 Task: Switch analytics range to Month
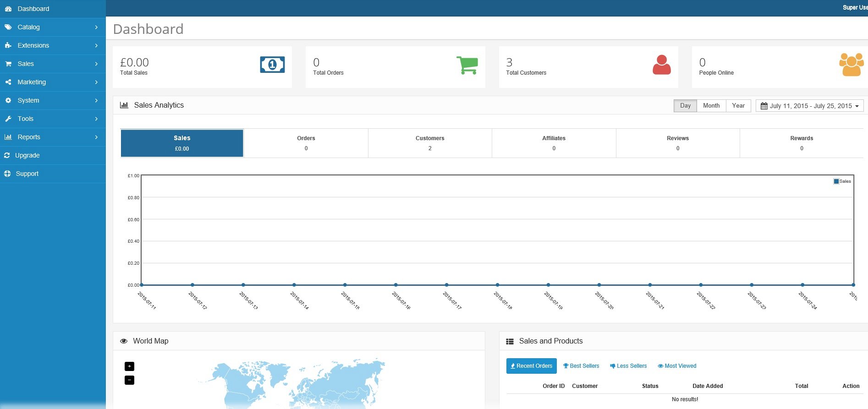[711, 106]
